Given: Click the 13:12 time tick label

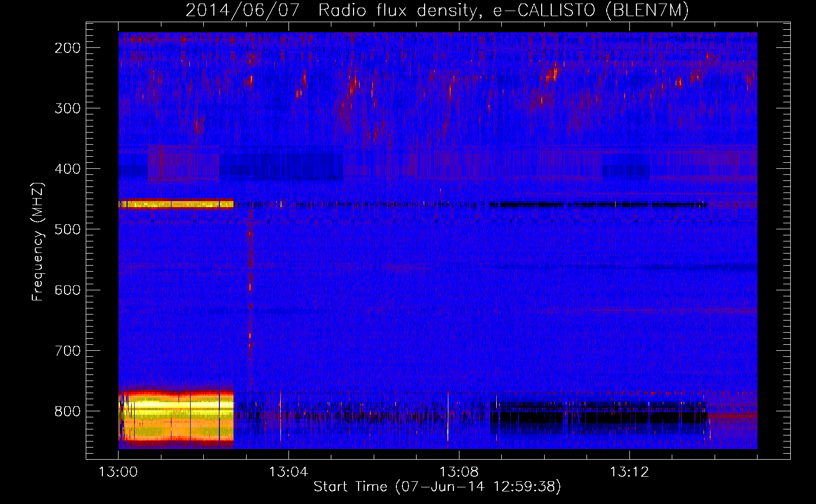Looking at the screenshot, I should (x=629, y=472).
